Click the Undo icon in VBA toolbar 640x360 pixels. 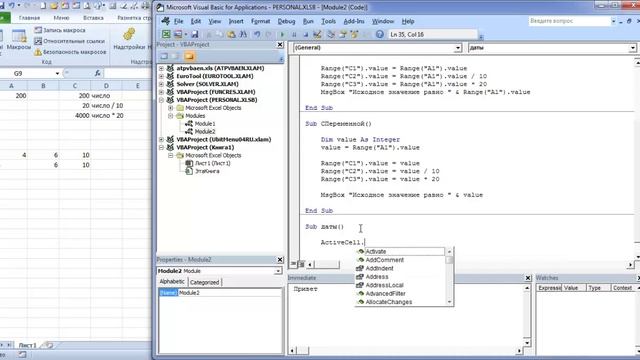[x=257, y=35]
